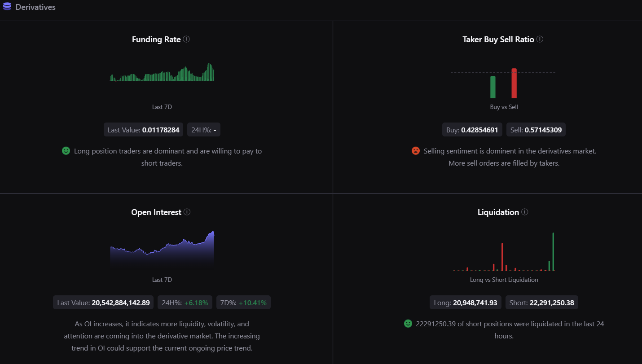Viewport: 642px width, 364px height.
Task: Click the Derivatives database stack icon
Action: tap(7, 7)
